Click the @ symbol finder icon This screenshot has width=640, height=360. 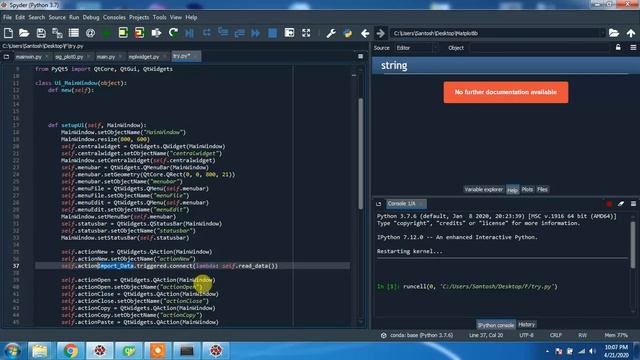91,33
